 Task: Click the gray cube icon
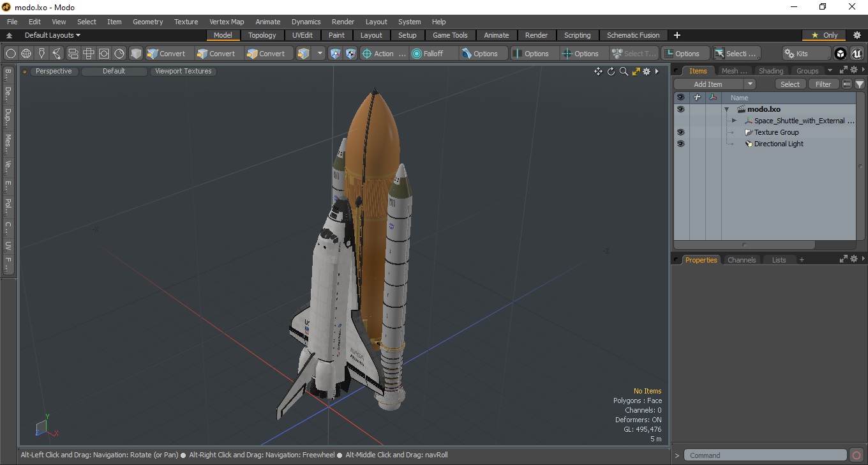point(136,54)
